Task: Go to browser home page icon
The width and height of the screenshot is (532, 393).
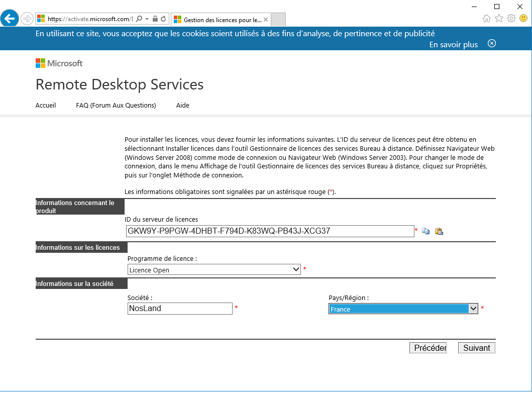Action: pos(486,18)
